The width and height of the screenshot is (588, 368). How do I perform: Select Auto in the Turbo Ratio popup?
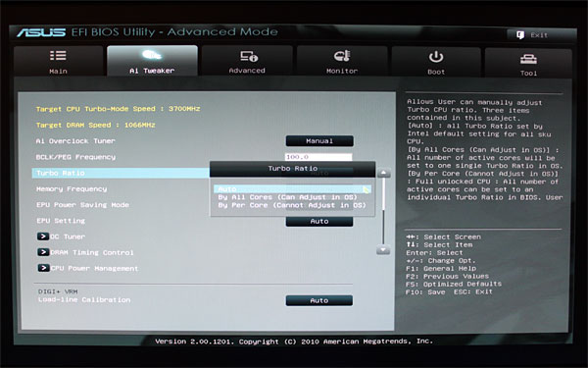(292, 188)
